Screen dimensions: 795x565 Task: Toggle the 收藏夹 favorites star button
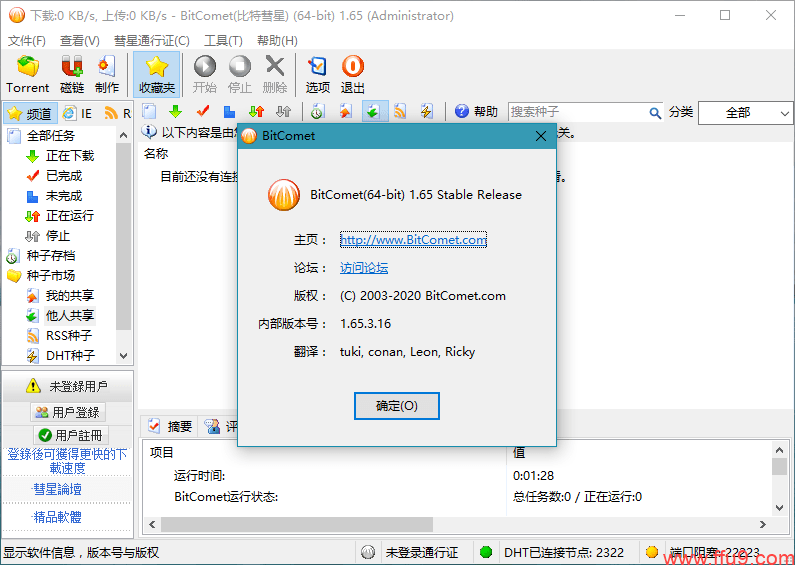coord(157,74)
